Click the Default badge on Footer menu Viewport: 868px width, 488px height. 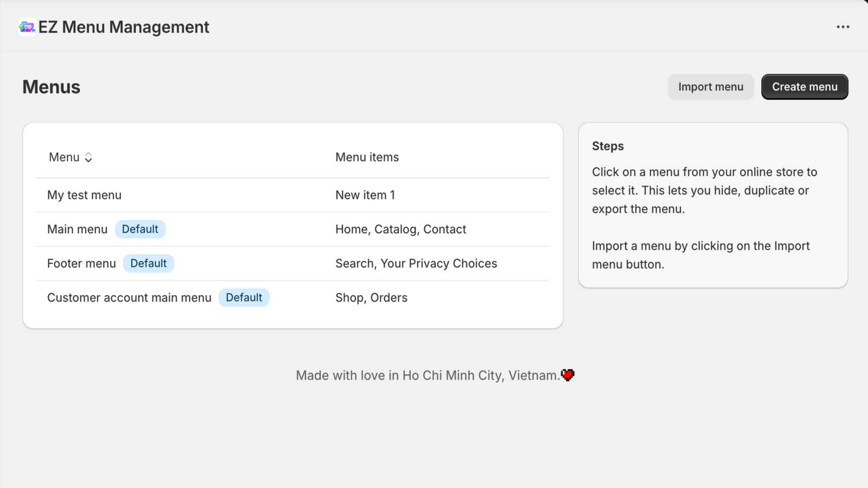149,263
